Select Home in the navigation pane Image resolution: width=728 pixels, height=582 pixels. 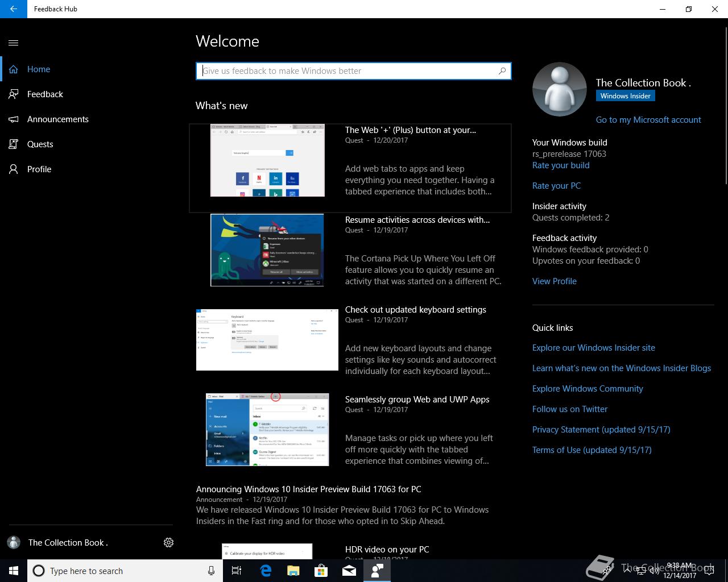86,69
